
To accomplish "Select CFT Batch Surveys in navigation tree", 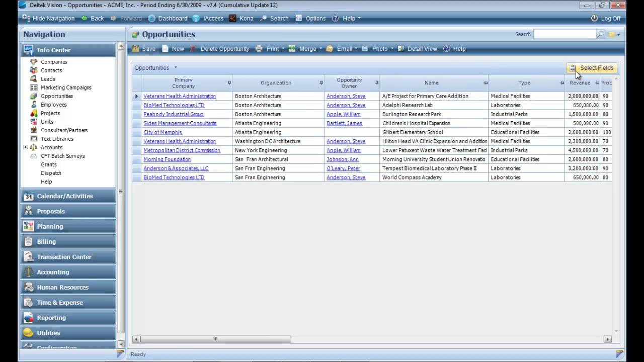I will click(63, 156).
